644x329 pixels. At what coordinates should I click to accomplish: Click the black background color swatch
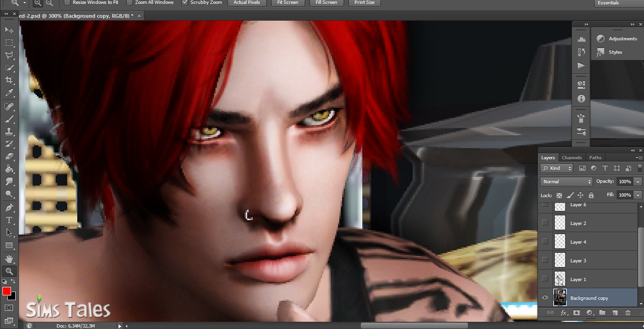coord(13,297)
